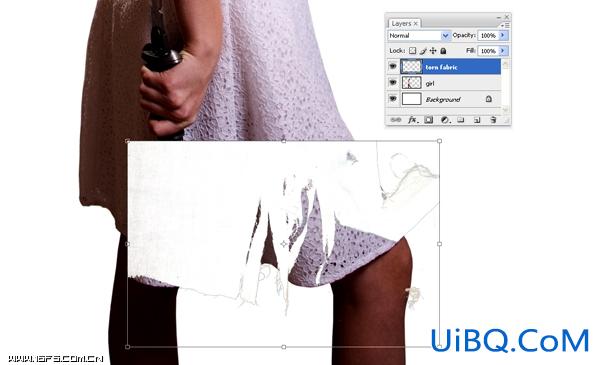Open the Normal blend mode dropdown
600x365 pixels.
pyautogui.click(x=445, y=36)
